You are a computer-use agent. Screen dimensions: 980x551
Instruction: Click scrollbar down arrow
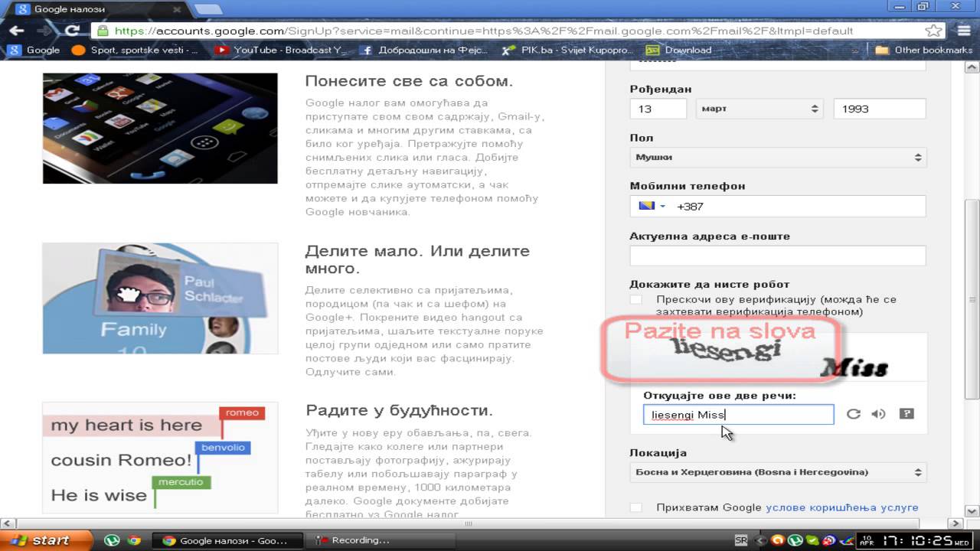coord(973,512)
